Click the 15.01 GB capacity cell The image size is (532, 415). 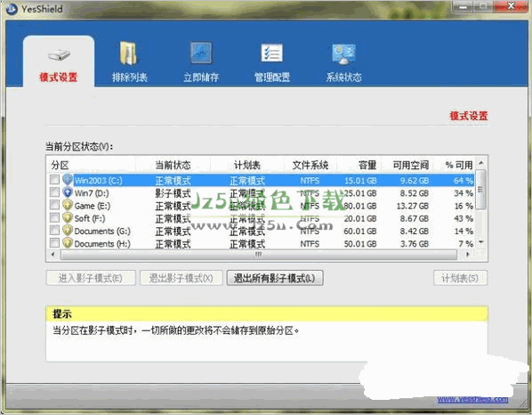(360, 180)
